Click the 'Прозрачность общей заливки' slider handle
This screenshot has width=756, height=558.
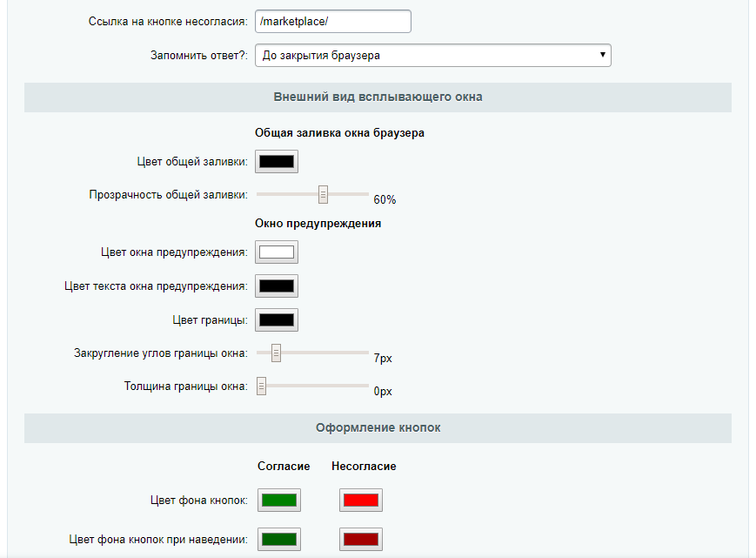point(323,194)
